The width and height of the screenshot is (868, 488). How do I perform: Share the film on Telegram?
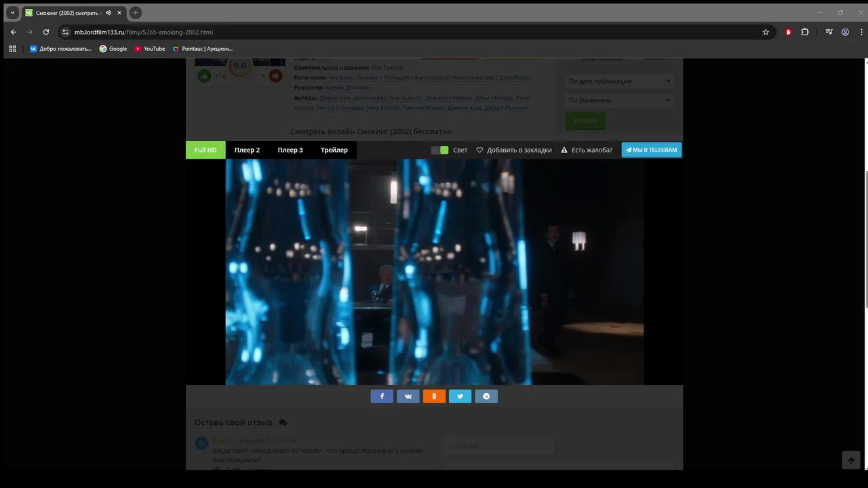486,396
